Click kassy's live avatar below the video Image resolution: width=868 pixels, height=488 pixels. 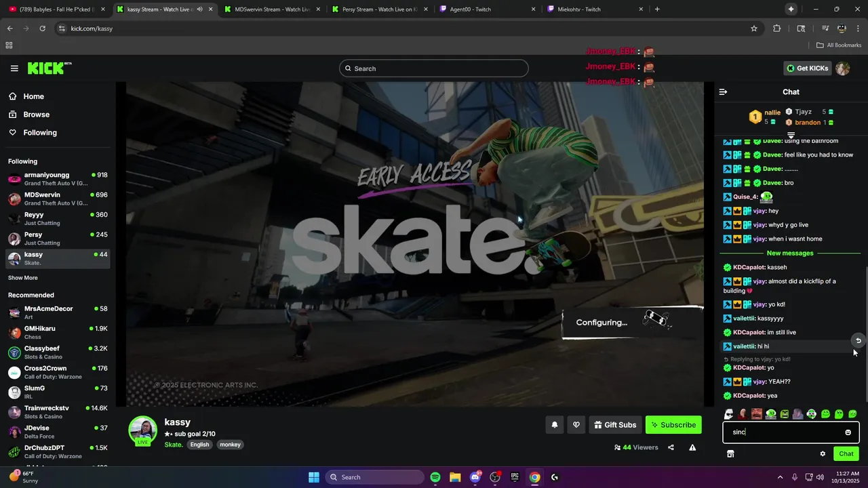click(143, 431)
